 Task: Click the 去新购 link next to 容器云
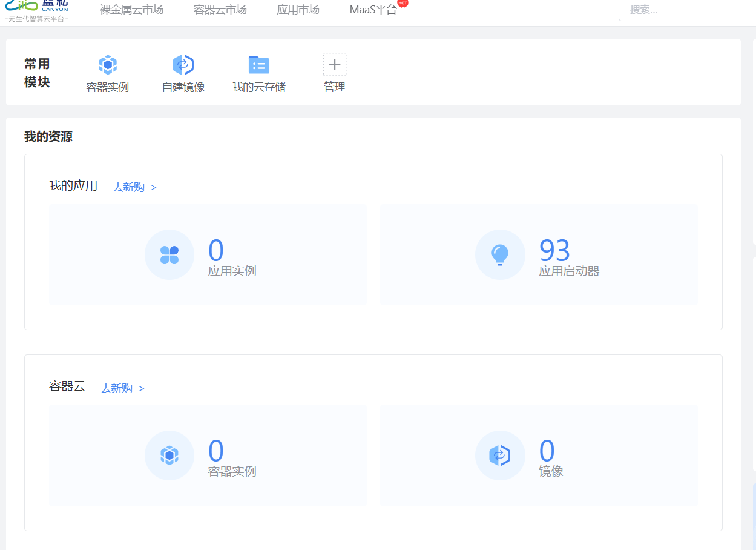tap(122, 388)
